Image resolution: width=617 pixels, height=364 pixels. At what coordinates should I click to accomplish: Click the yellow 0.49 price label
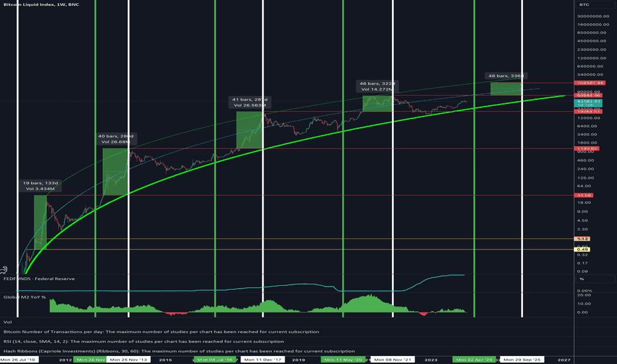[x=583, y=250]
